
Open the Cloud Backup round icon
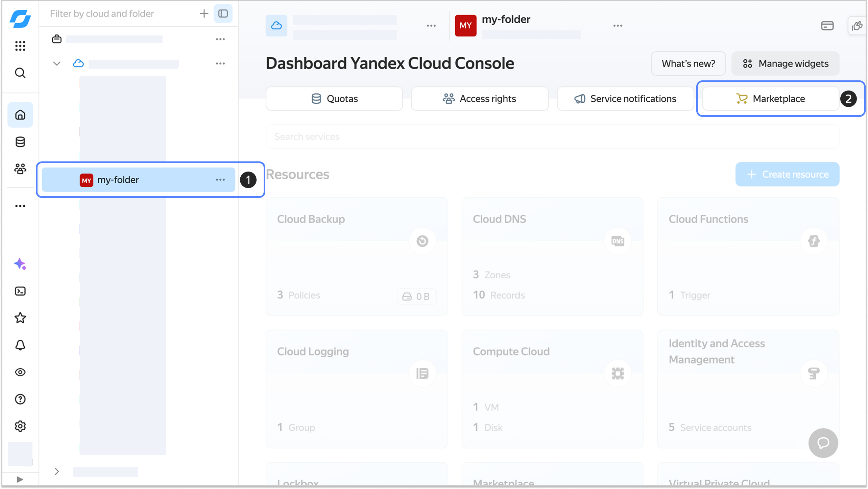point(422,241)
